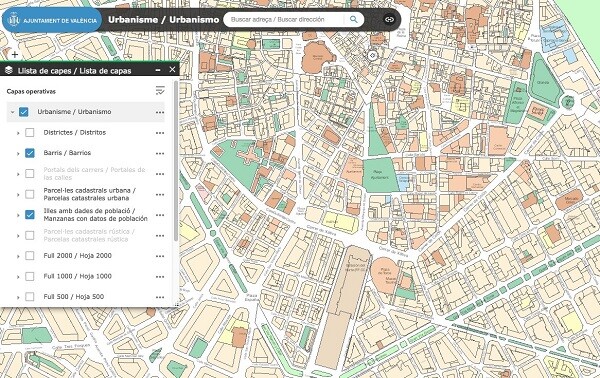Click the Districtes / Distritos layer name
600x378 pixels.
click(x=75, y=132)
